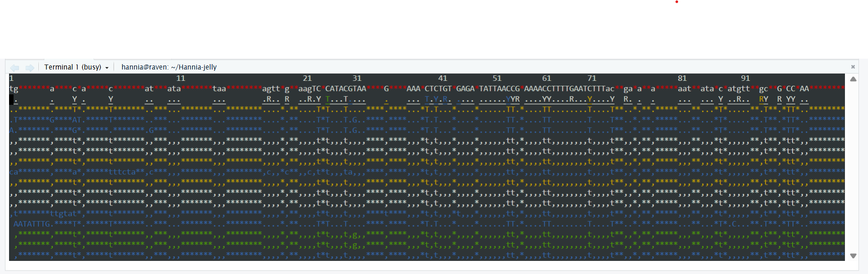Click the AATATTTG text in the blue read row
This screenshot has height=274, width=868.
click(32, 224)
